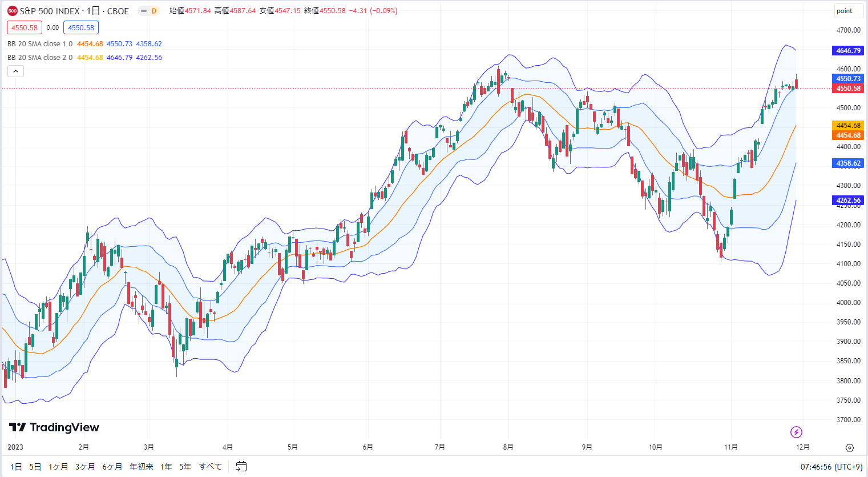Viewport: 868px width, 477px height.
Task: Click the 4262.56 lower band price label
Action: coord(848,201)
